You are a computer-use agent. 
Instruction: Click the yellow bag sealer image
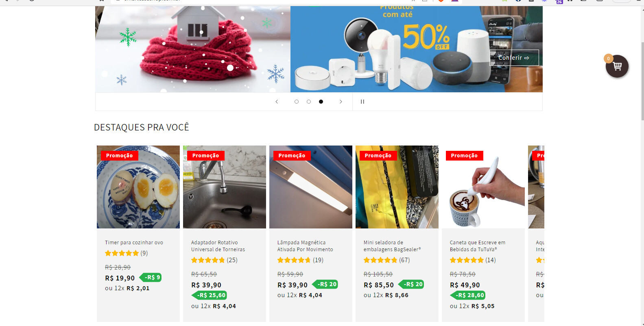coord(397,187)
